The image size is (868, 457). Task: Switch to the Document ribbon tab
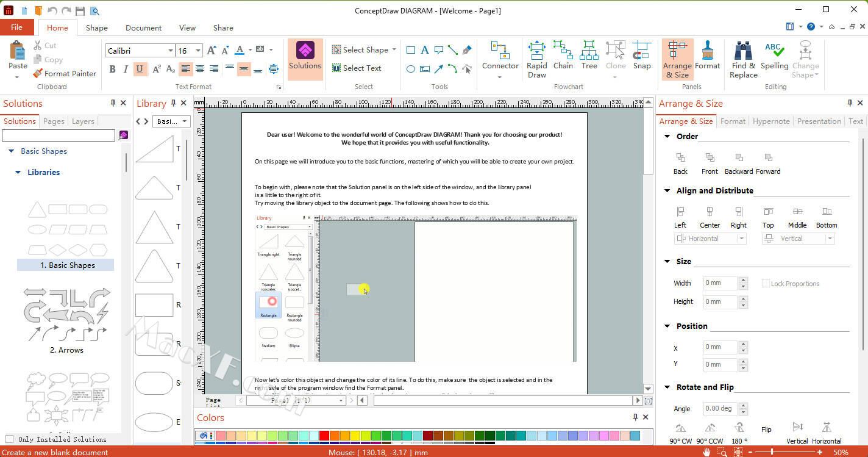(x=143, y=27)
